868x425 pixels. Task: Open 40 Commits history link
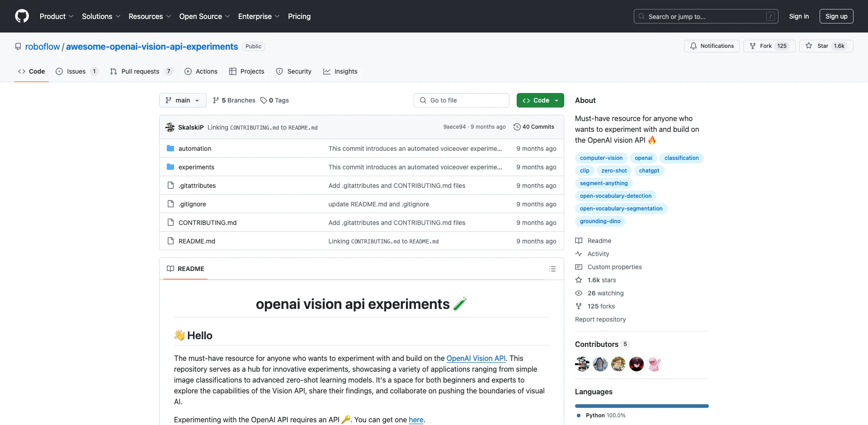(x=534, y=127)
